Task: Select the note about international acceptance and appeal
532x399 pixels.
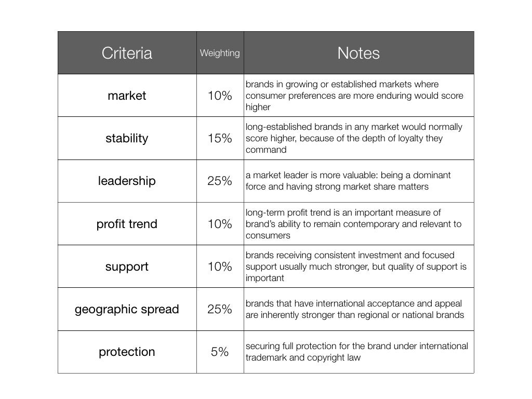Action: tap(358, 310)
